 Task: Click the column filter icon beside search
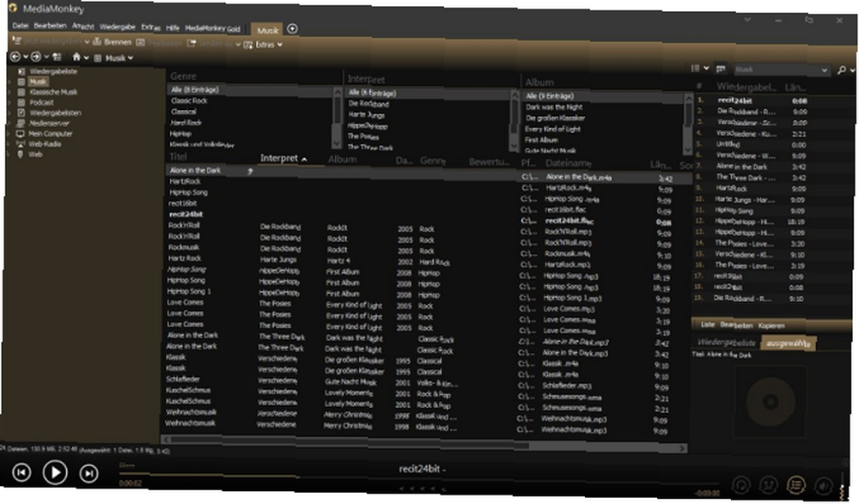click(x=721, y=69)
